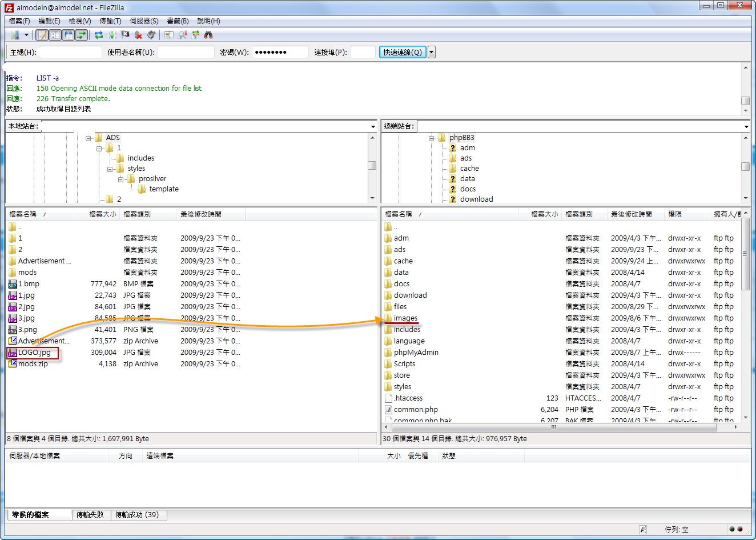
Task: Click the process queue icon
Action: point(112,35)
